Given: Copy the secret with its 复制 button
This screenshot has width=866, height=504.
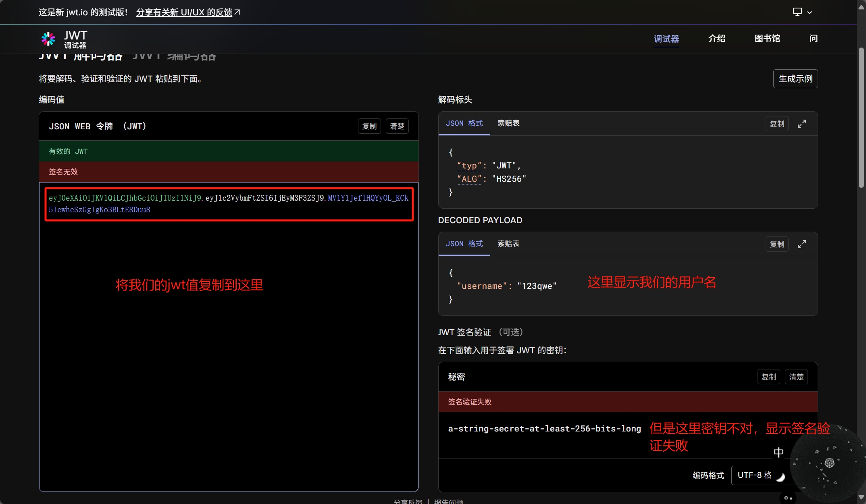Looking at the screenshot, I should [x=768, y=377].
